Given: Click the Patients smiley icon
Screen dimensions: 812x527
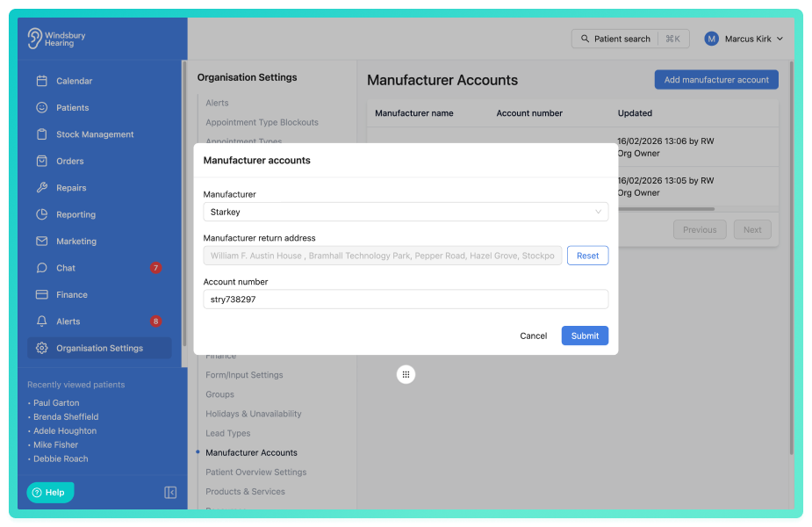Looking at the screenshot, I should pyautogui.click(x=42, y=107).
